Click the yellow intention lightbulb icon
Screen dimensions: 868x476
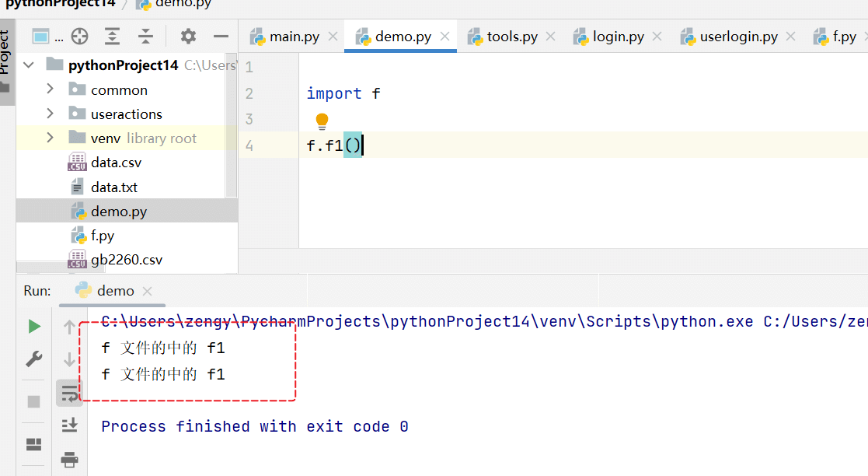coord(322,121)
